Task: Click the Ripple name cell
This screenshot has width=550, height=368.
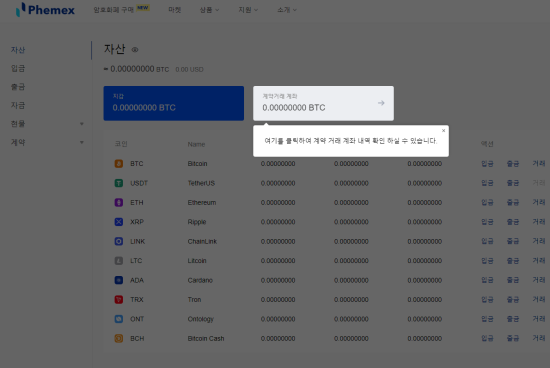Action: [x=197, y=222]
